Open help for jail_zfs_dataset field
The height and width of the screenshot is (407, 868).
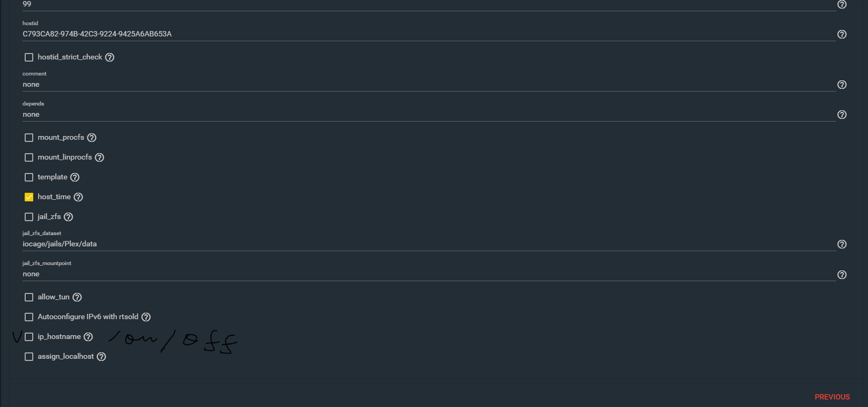pyautogui.click(x=842, y=244)
